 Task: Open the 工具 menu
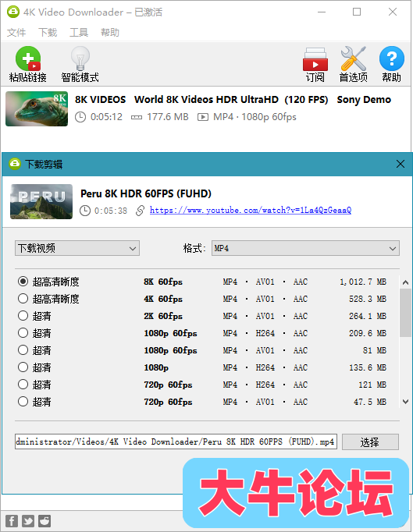tap(79, 32)
